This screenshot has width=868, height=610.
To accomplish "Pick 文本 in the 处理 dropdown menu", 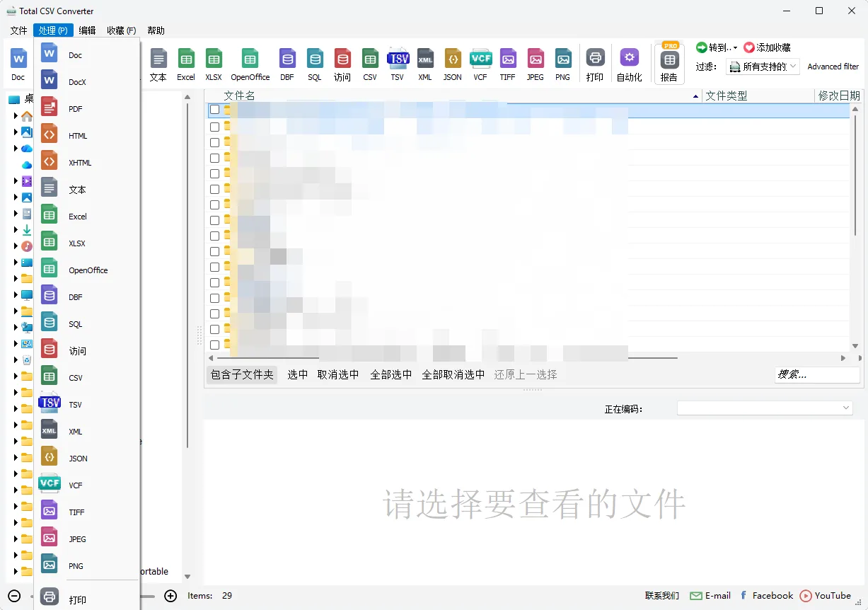I will (x=87, y=190).
